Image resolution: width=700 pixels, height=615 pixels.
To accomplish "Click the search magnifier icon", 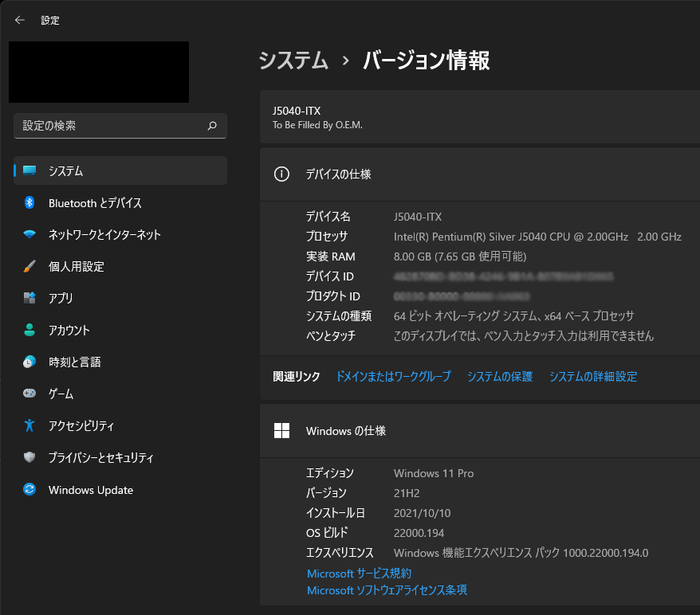I will (213, 126).
